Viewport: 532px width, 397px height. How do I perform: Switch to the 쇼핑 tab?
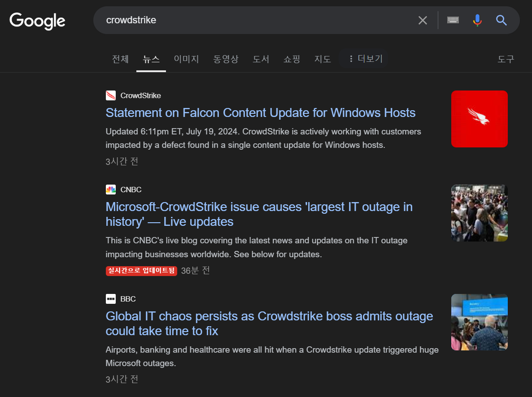(292, 59)
